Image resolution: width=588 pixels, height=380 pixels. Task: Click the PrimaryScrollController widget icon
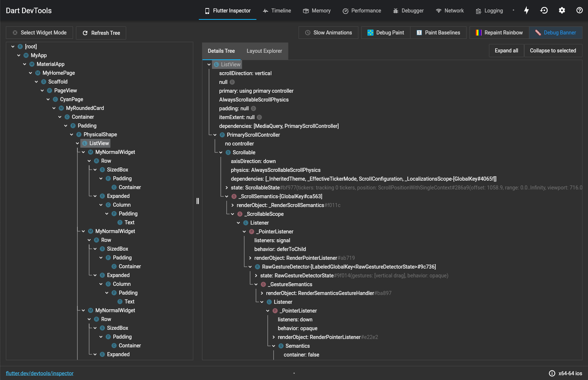click(x=222, y=135)
